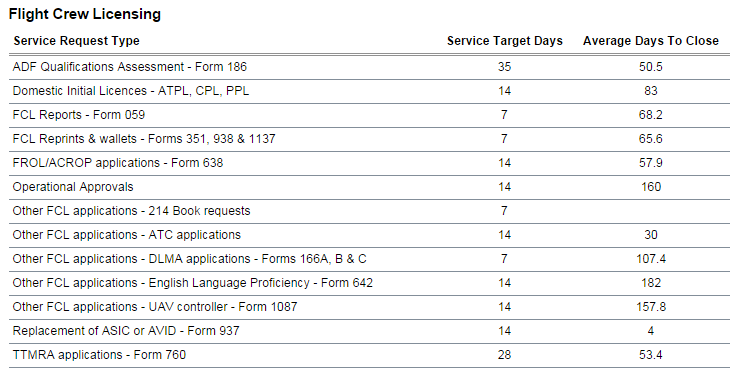Image resolution: width=734 pixels, height=376 pixels.
Task: Click the Average Days To Close header
Action: [651, 41]
